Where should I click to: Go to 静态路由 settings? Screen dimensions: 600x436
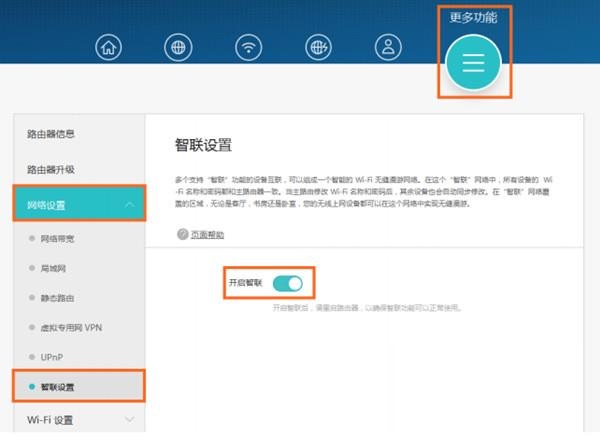pyautogui.click(x=58, y=298)
